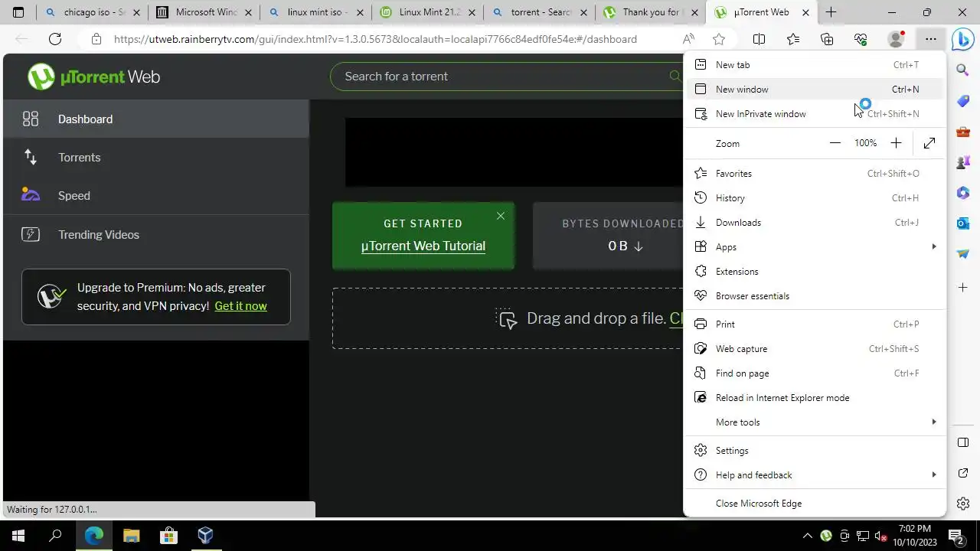Expand the Apps submenu

coord(815,247)
